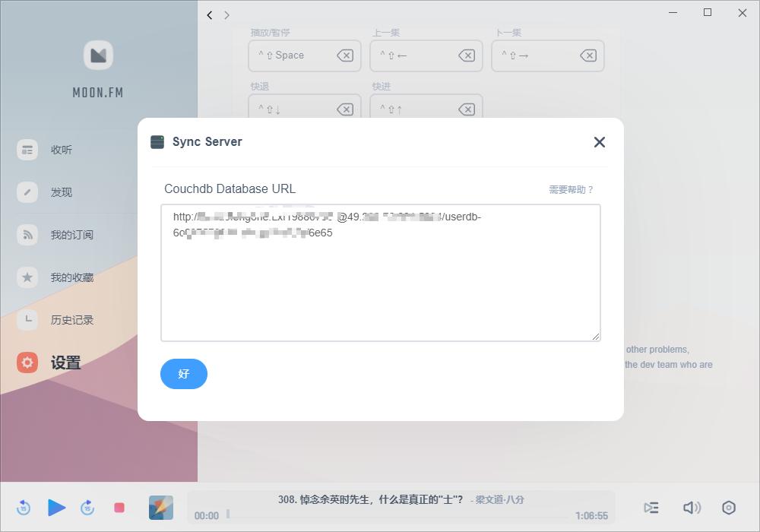Viewport: 760px width, 532px height.
Task: Click the 播放/暂停 shortcut field
Action: tap(305, 55)
